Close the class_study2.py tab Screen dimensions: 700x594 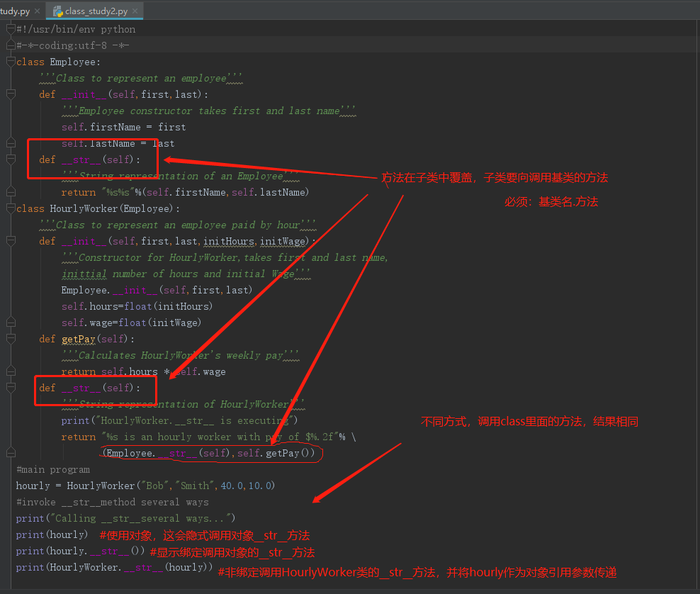tap(135, 11)
